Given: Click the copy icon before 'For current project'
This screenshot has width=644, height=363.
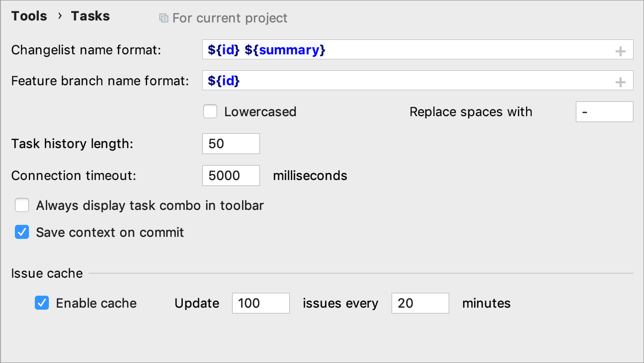Looking at the screenshot, I should tap(163, 17).
